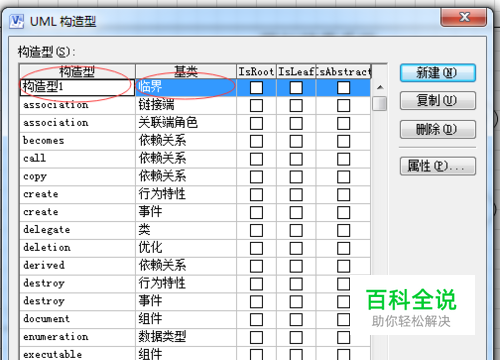
Task: Enable IsAbstract for the delegate row
Action: point(343,230)
